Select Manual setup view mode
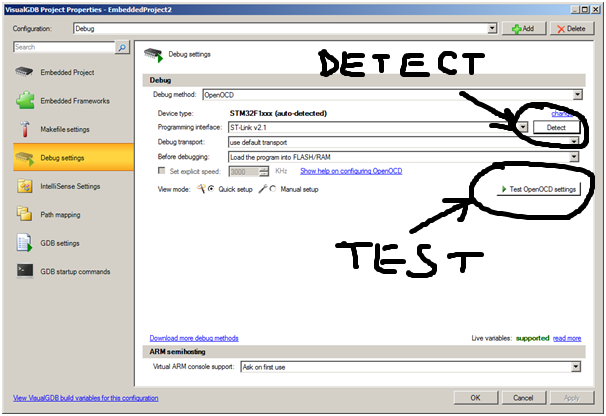 (x=274, y=188)
